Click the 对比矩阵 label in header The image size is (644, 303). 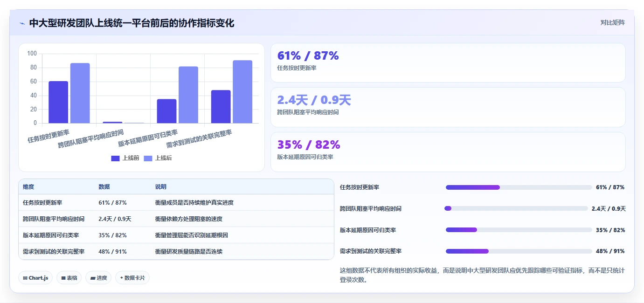[x=612, y=22]
